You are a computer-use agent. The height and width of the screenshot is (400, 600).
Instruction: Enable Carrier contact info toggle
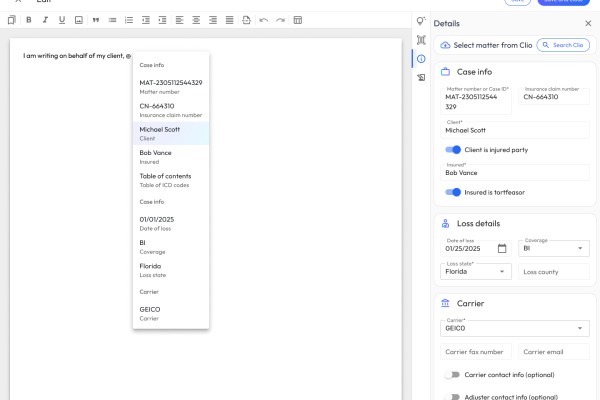453,375
